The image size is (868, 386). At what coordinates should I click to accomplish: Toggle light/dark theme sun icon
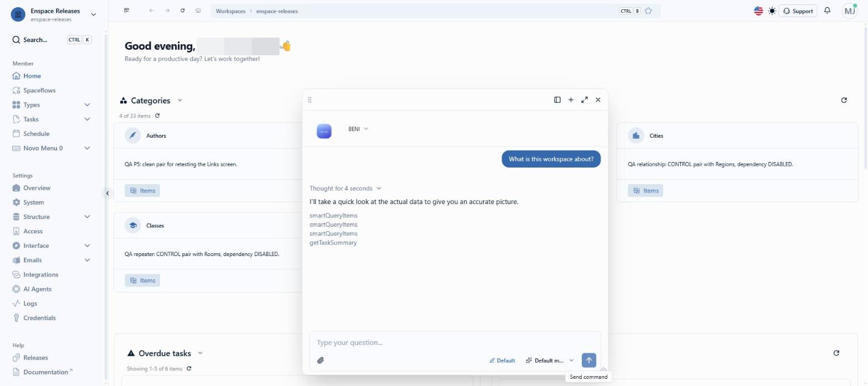coord(772,11)
